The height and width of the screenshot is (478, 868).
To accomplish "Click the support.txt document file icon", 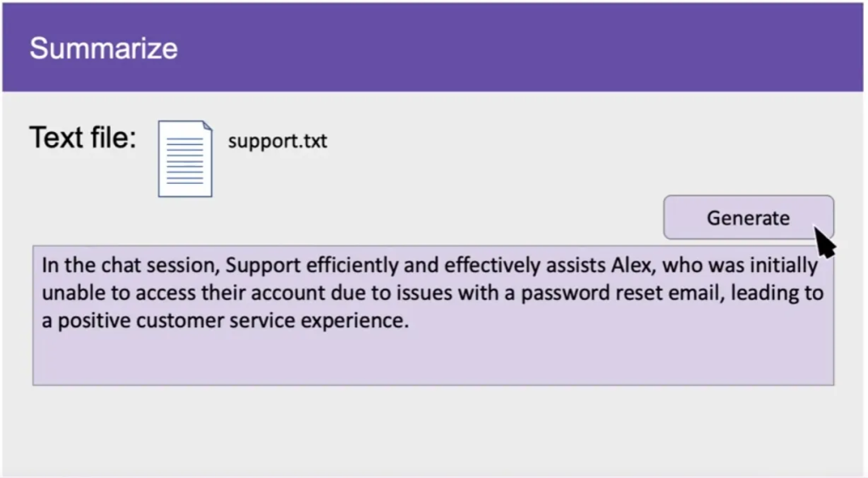I will click(x=185, y=158).
